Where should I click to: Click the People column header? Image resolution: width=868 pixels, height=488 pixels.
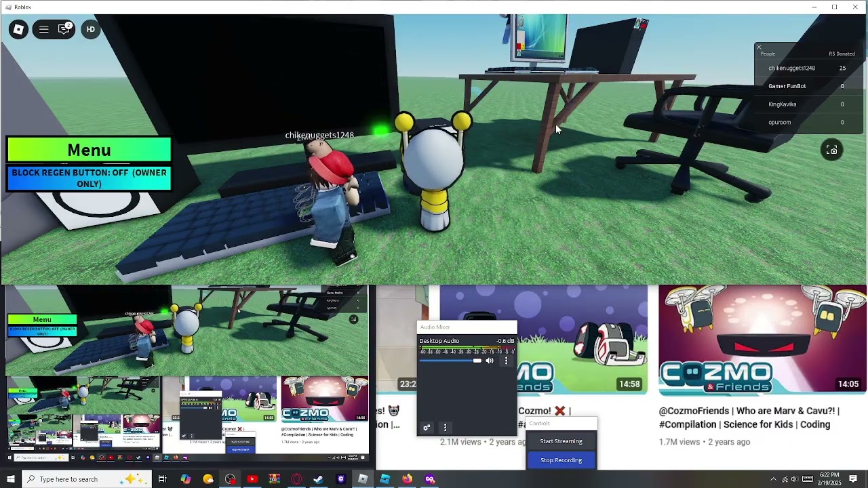768,54
